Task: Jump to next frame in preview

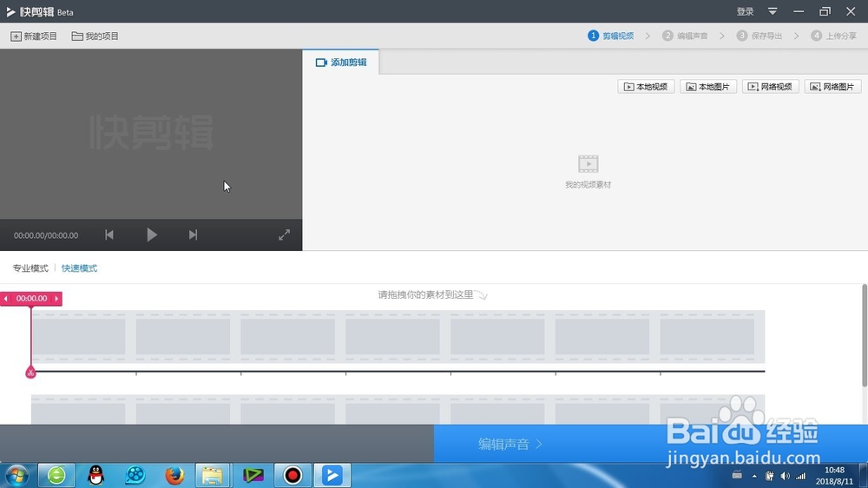Action: coord(193,234)
